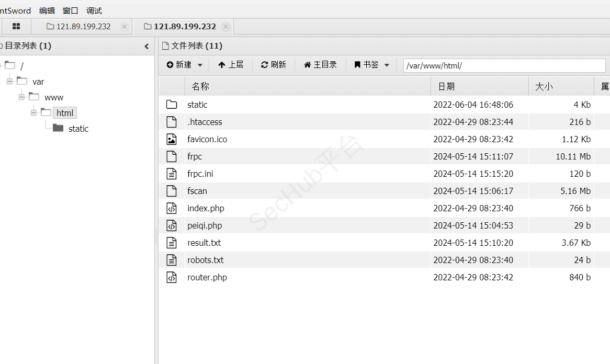This screenshot has height=364, width=610.
Task: Click the /var/www/html/ path input field
Action: pyautogui.click(x=504, y=65)
